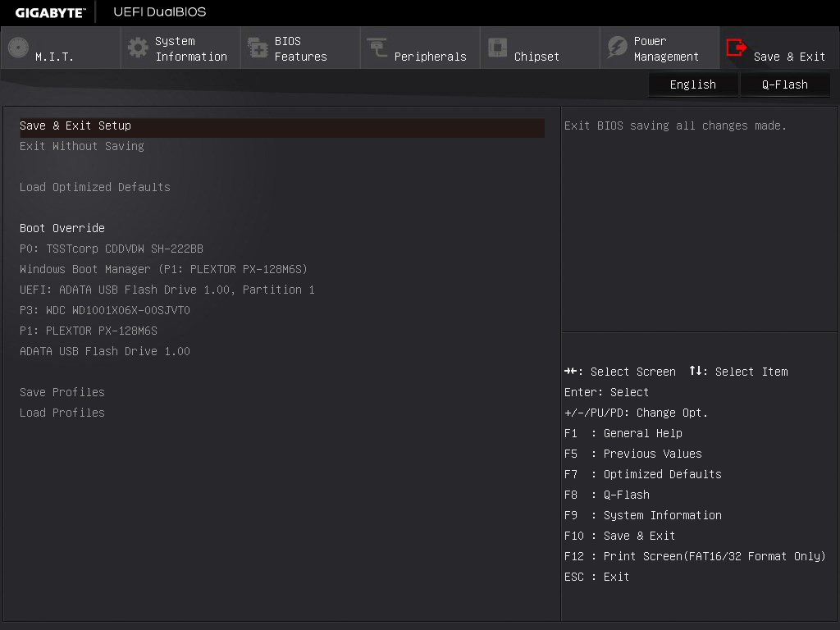Click the F7 : Optimized Defaults hint
The width and height of the screenshot is (840, 630).
pyautogui.click(x=643, y=474)
